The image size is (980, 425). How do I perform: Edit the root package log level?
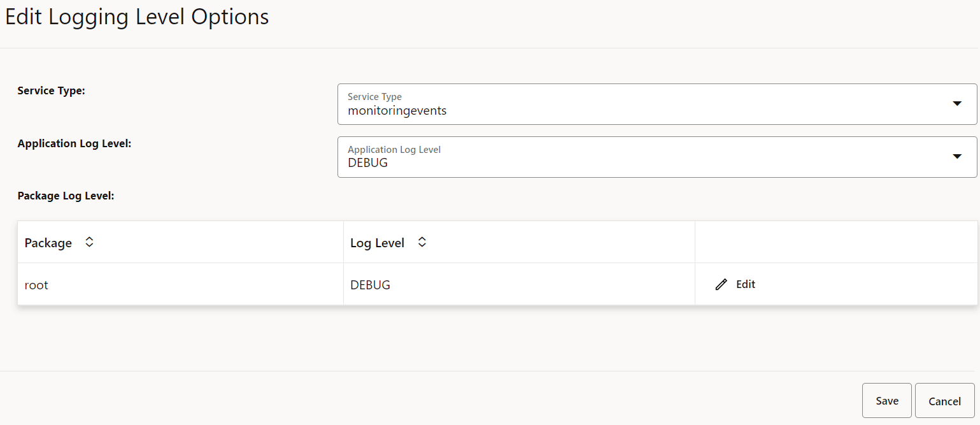point(744,284)
